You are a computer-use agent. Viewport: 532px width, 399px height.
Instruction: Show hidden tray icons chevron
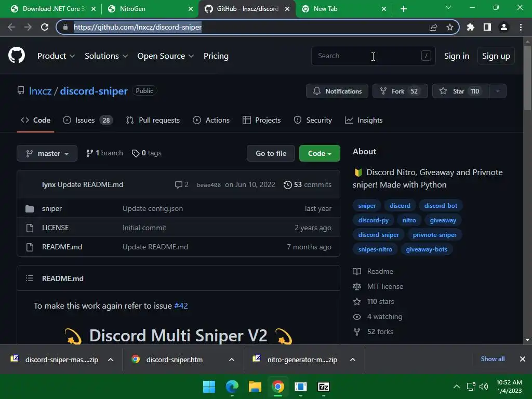[457, 387]
